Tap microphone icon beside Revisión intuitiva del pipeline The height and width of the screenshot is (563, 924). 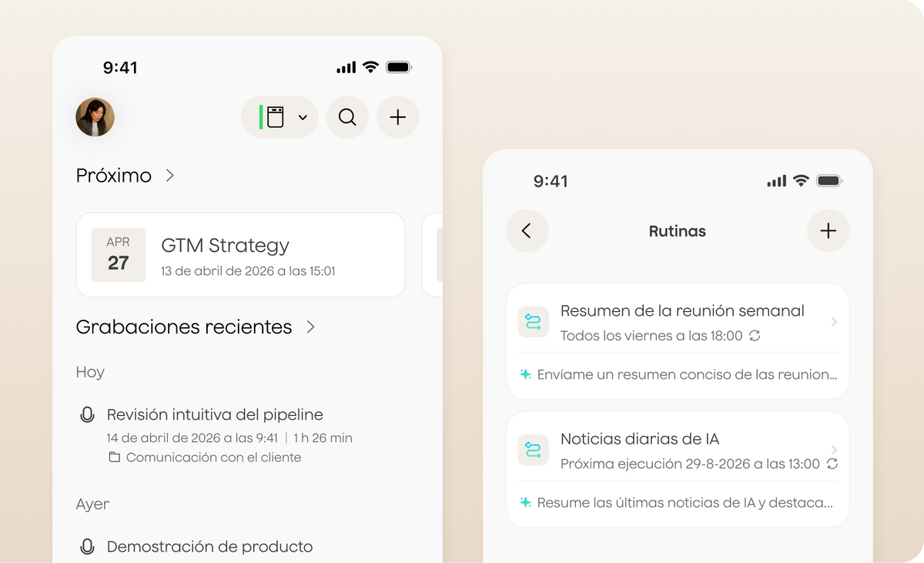[x=87, y=415]
